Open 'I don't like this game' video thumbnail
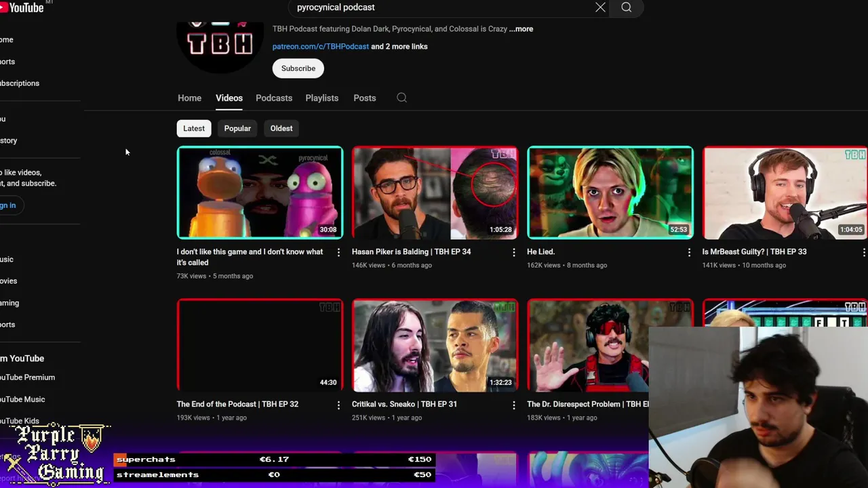This screenshot has width=868, height=488. click(260, 192)
